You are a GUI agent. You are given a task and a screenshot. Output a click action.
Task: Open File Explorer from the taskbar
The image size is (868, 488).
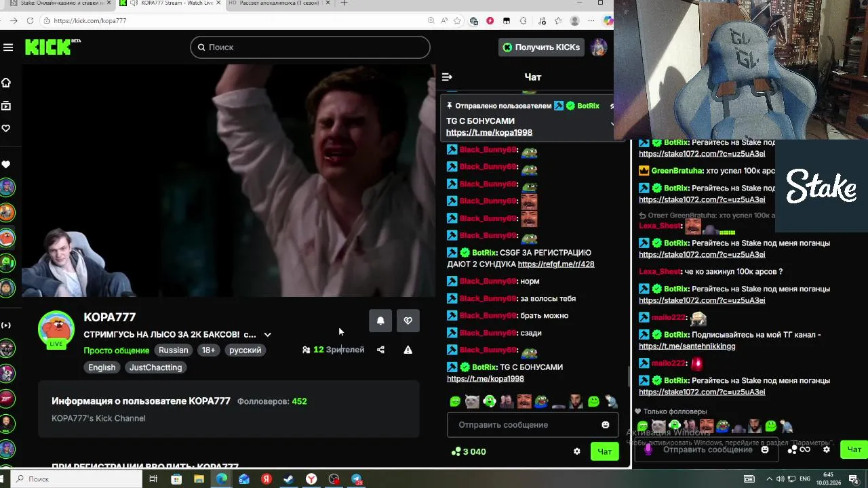[x=199, y=479]
